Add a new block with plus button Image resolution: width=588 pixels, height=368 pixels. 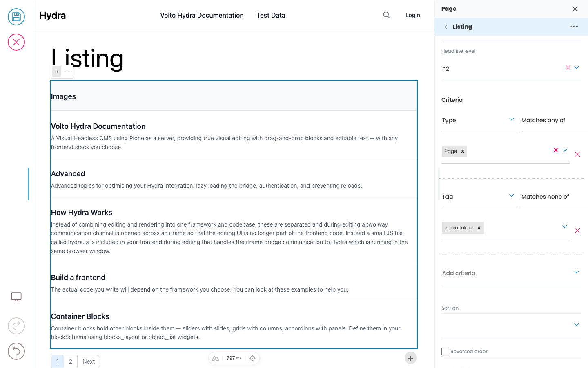coord(411,358)
